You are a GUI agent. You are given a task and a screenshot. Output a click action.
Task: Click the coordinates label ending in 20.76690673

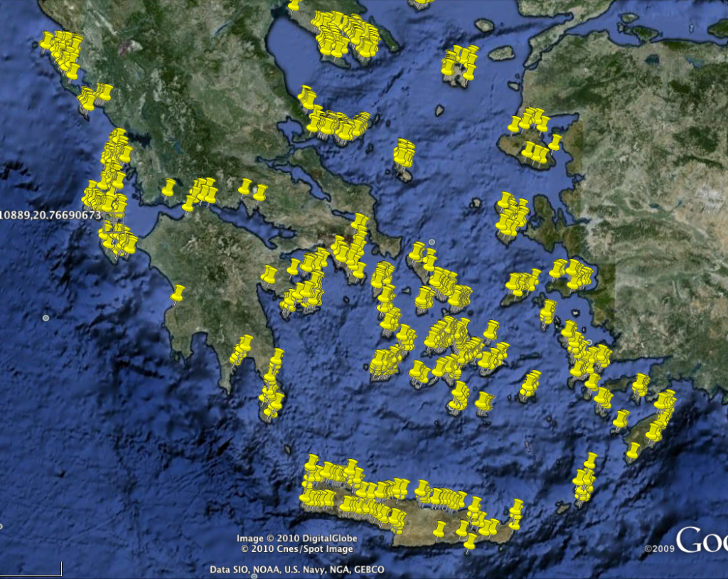coord(50,214)
